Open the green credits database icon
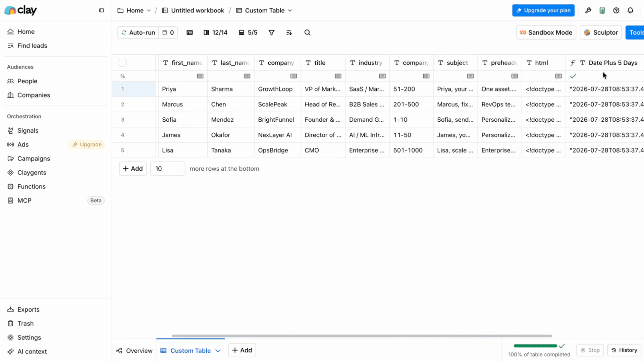The image size is (644, 362). click(x=602, y=10)
